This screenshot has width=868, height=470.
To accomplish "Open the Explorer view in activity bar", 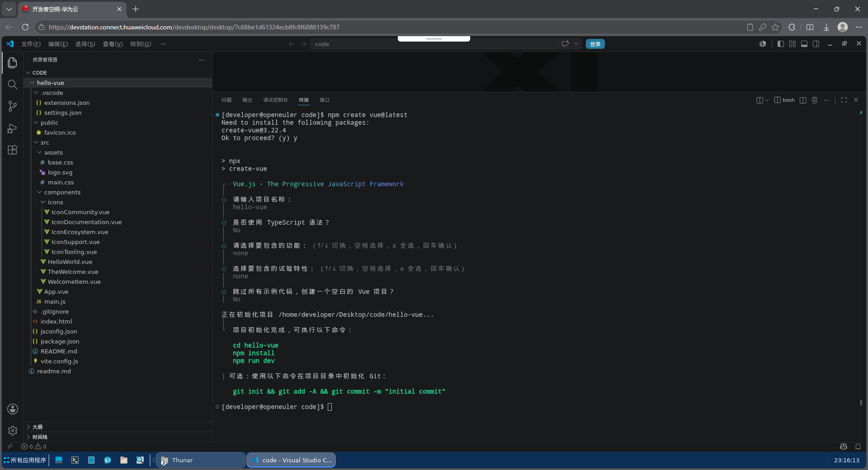I will tap(13, 62).
